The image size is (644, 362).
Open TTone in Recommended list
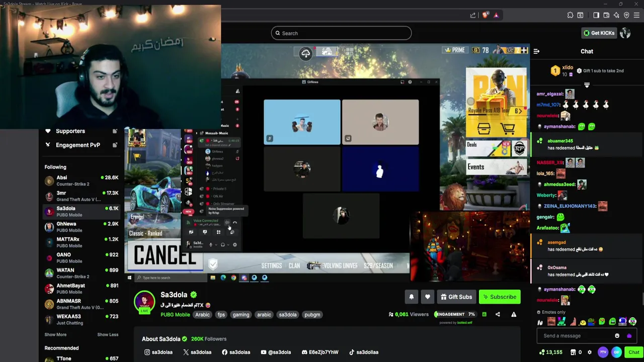coord(80,358)
